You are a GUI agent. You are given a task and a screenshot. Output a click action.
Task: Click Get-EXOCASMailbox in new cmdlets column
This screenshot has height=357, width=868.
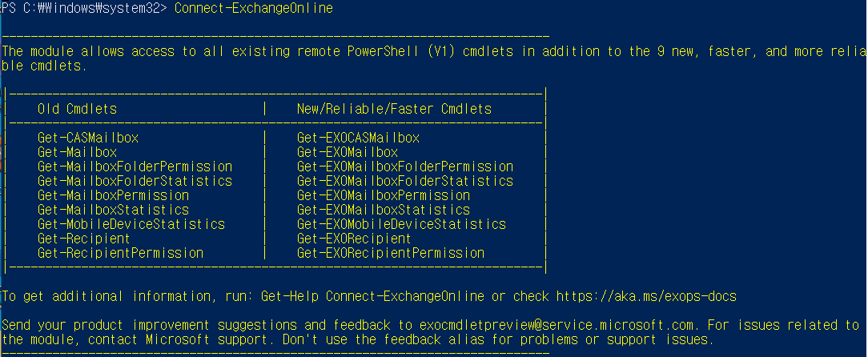358,137
